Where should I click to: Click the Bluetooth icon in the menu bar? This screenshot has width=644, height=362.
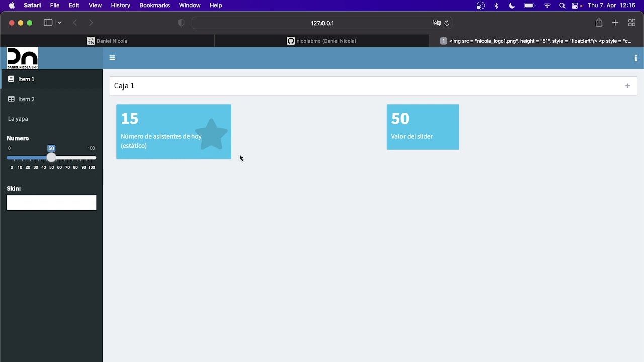pos(496,6)
